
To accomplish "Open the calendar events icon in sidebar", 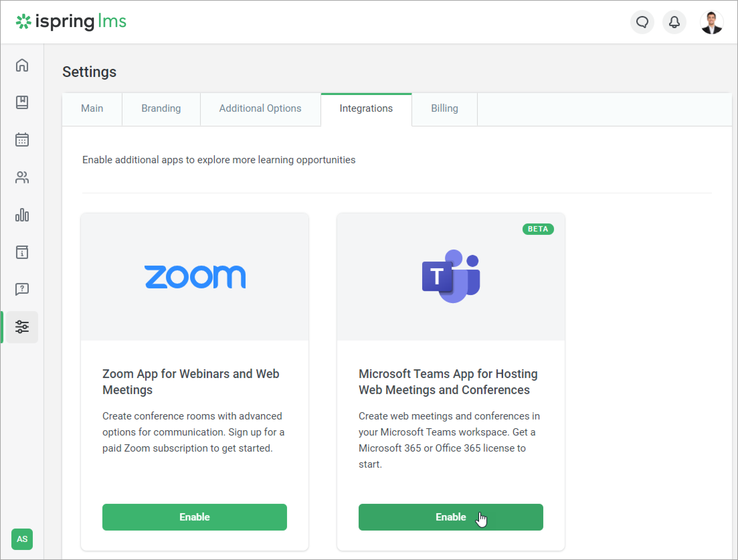I will click(22, 140).
